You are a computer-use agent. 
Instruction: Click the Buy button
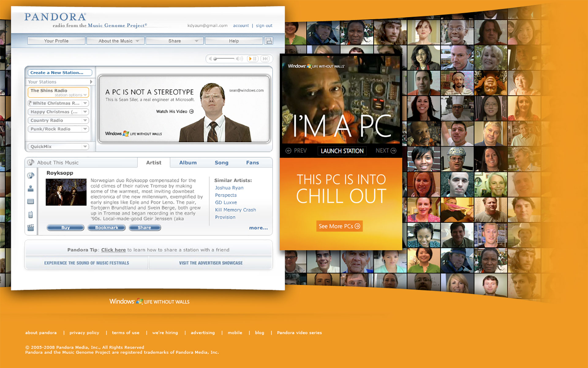click(65, 228)
